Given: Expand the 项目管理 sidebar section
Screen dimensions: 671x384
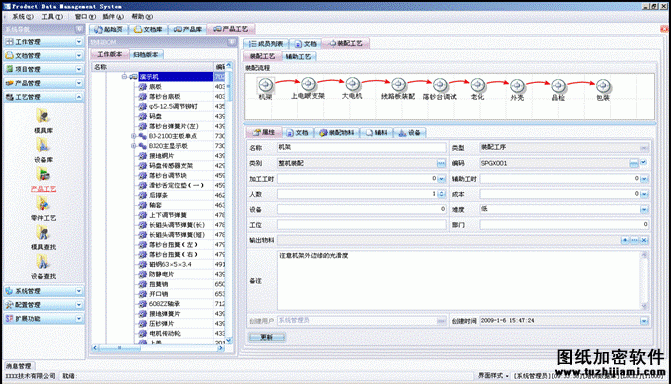Looking at the screenshot, I should [79, 69].
